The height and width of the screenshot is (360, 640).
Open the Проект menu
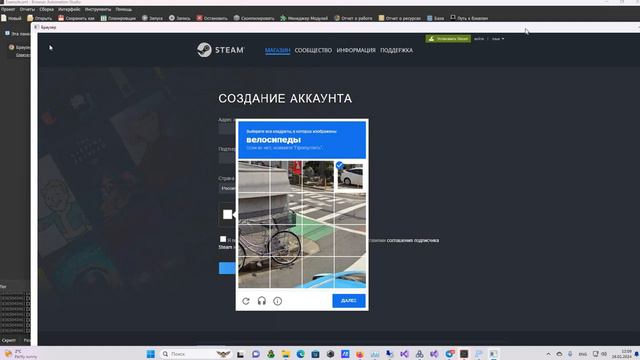pyautogui.click(x=8, y=9)
